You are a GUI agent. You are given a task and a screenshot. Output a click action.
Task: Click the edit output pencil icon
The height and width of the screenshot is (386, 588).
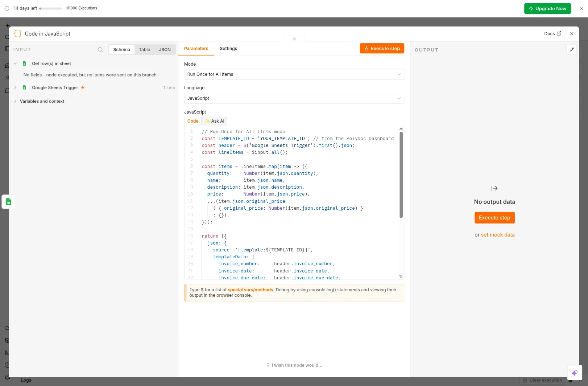572,49
